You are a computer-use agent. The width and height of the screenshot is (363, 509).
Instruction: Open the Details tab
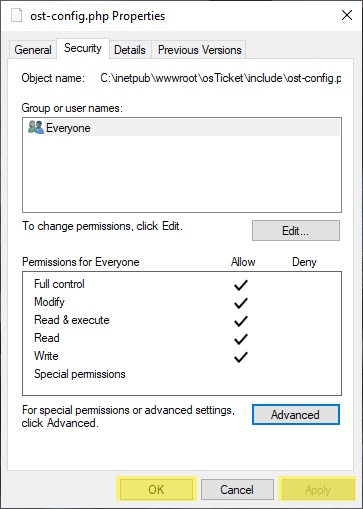coord(130,50)
